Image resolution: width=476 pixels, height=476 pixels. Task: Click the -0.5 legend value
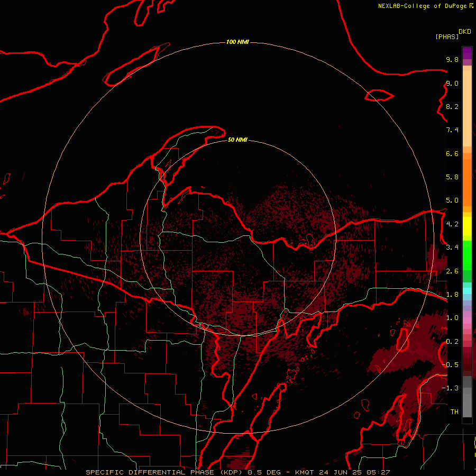coord(451,365)
